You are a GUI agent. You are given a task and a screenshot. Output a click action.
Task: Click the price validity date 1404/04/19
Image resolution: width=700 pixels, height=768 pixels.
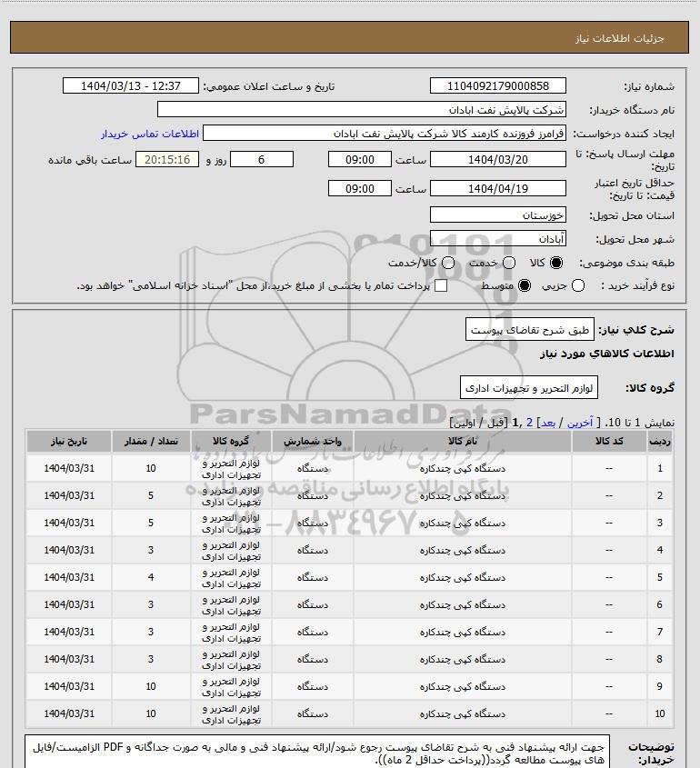[497, 188]
